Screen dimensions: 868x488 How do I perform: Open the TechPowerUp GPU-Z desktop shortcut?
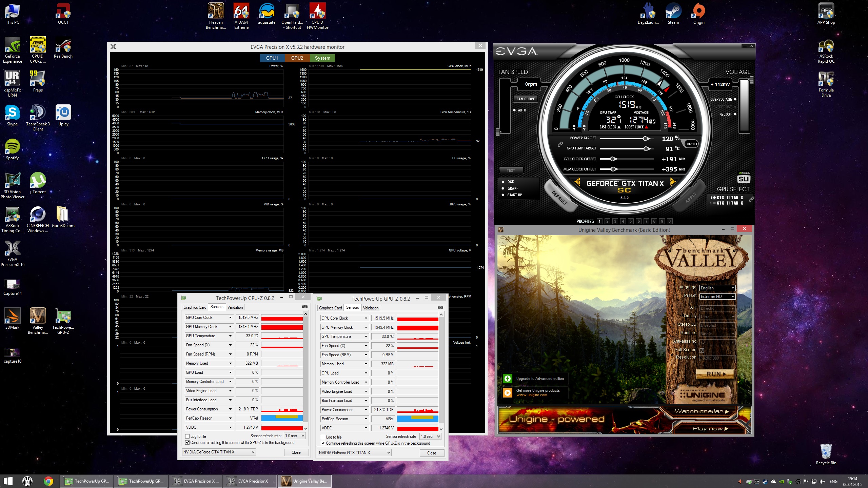[x=63, y=321]
